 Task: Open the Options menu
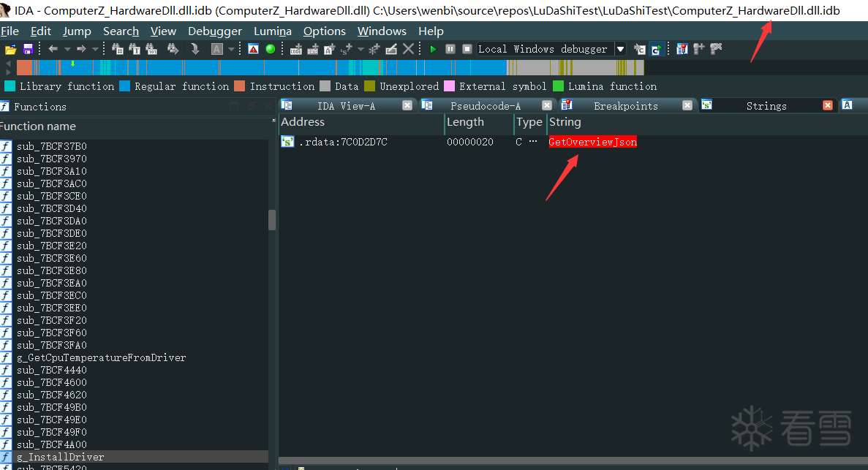(325, 31)
